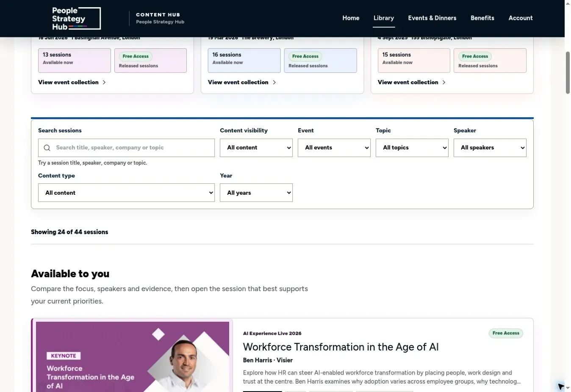Click Free Access badge on the 13 sessions card
Viewport: 571px width, 392px height.
pyautogui.click(x=136, y=56)
